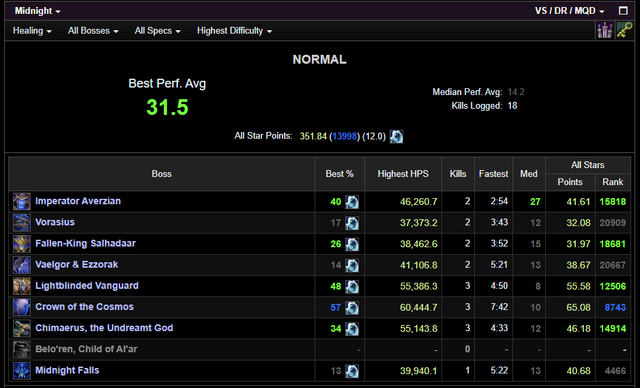This screenshot has width=640, height=388.
Task: Expand the All Specs filter
Action: [157, 31]
